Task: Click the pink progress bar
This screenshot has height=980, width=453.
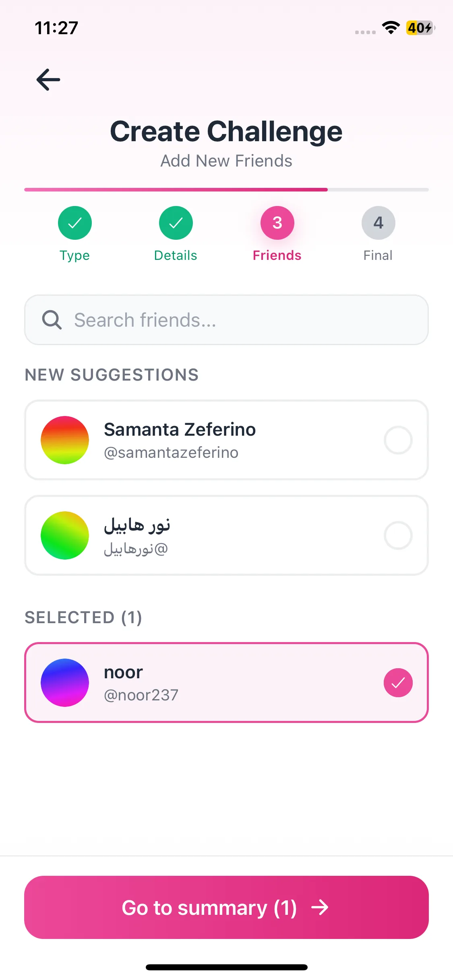Action: click(x=176, y=189)
